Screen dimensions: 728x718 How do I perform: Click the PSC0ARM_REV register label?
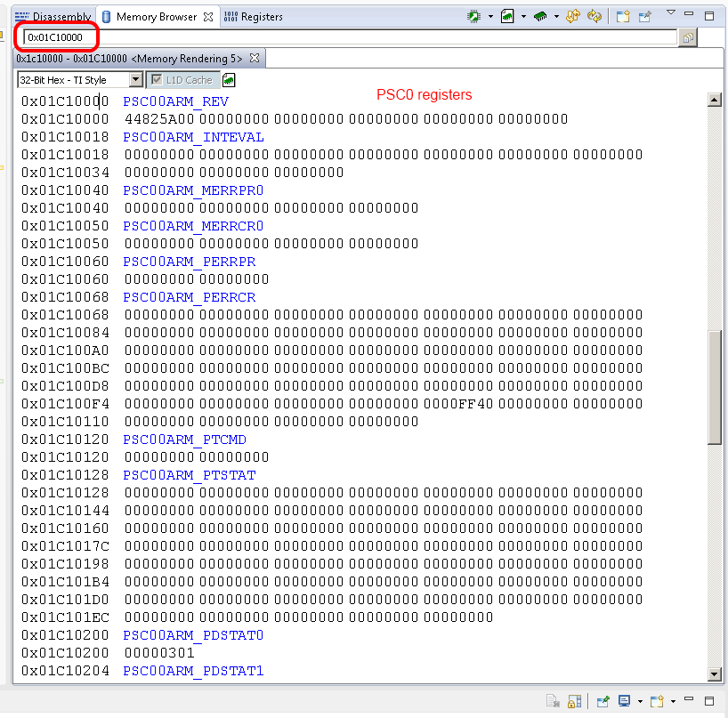(x=175, y=101)
